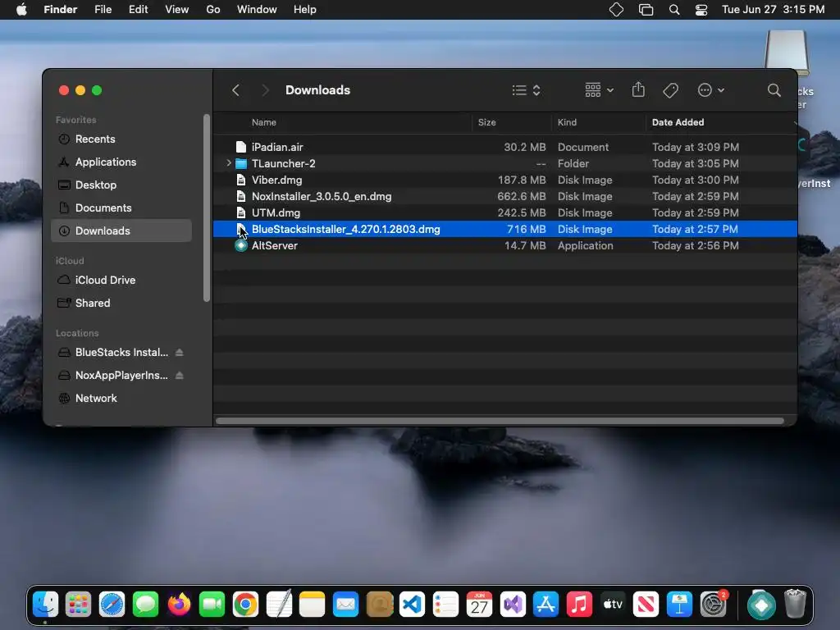Click the AltServer menu bar icon
Image resolution: width=840 pixels, height=630 pixels.
616,10
